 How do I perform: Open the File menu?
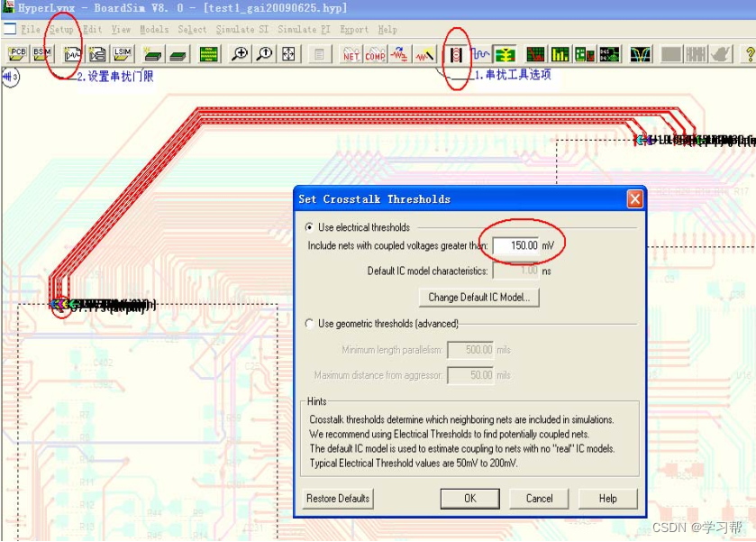tap(31, 30)
